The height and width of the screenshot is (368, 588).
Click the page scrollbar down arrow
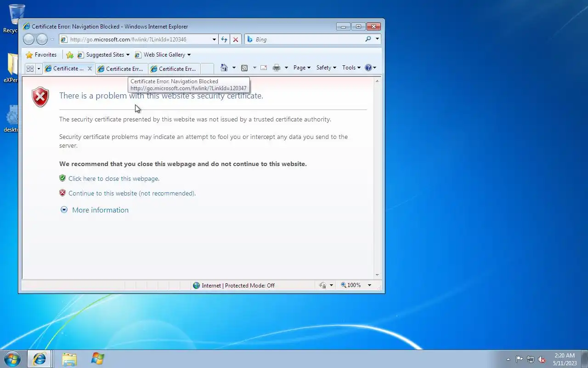click(378, 275)
